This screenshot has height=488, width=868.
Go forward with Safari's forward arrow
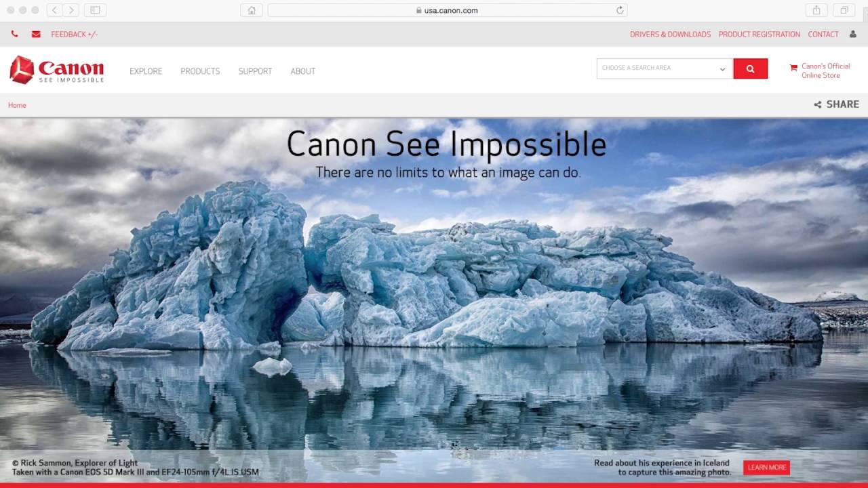click(71, 10)
